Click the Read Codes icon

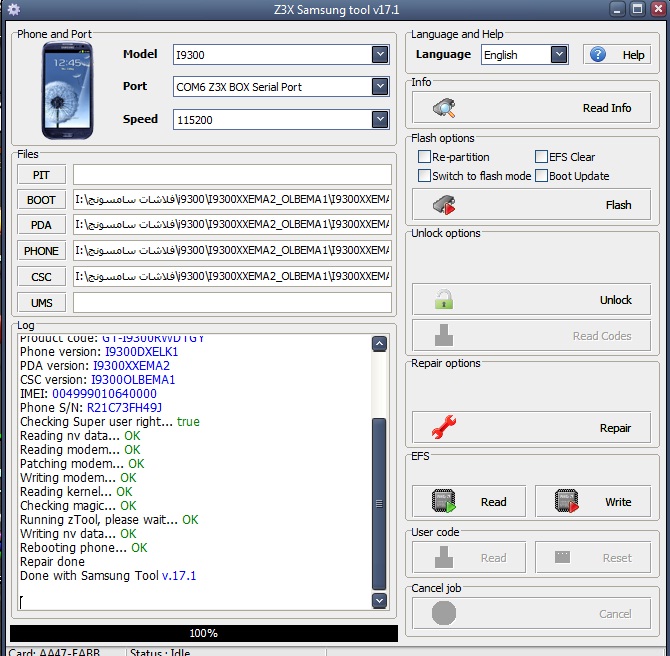tap(444, 335)
